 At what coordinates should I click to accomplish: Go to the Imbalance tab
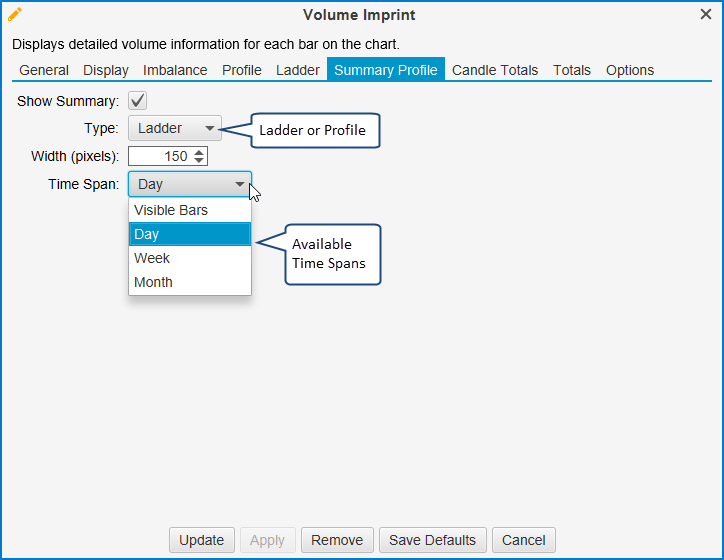[175, 70]
